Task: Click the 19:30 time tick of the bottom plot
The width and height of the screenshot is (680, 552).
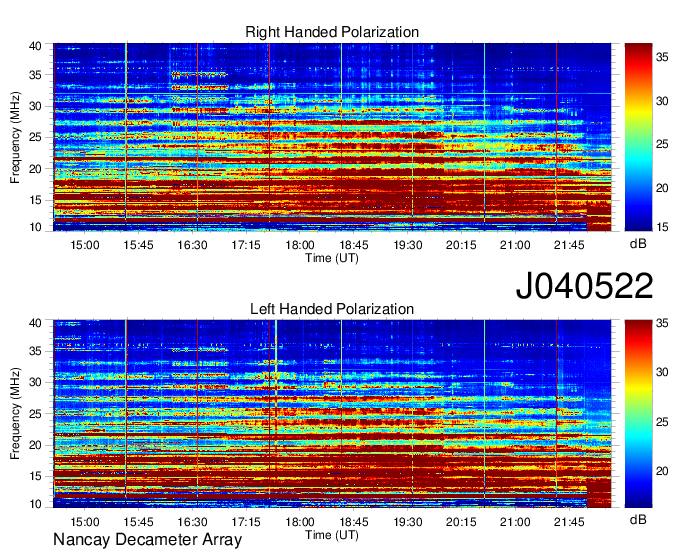Action: 408,522
